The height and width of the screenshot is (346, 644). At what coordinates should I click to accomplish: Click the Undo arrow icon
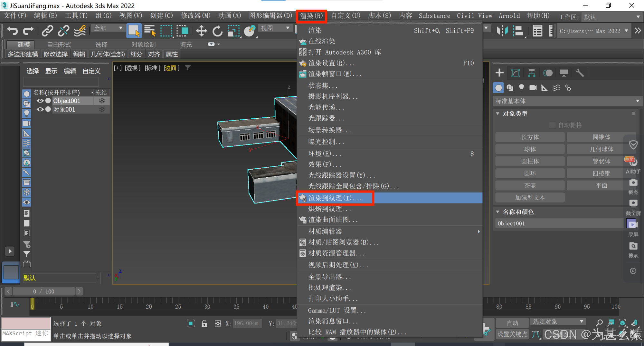pos(12,31)
